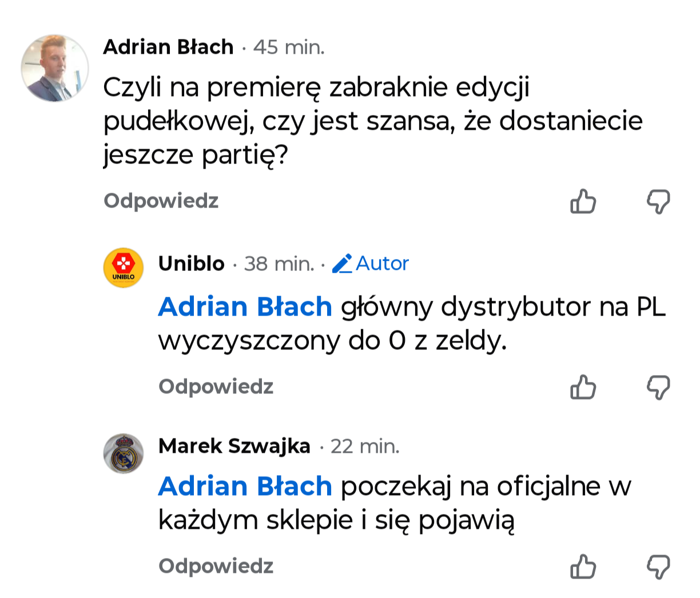Dislike Marek Szwajka's reply
This screenshot has width=700, height=598.
[x=658, y=567]
